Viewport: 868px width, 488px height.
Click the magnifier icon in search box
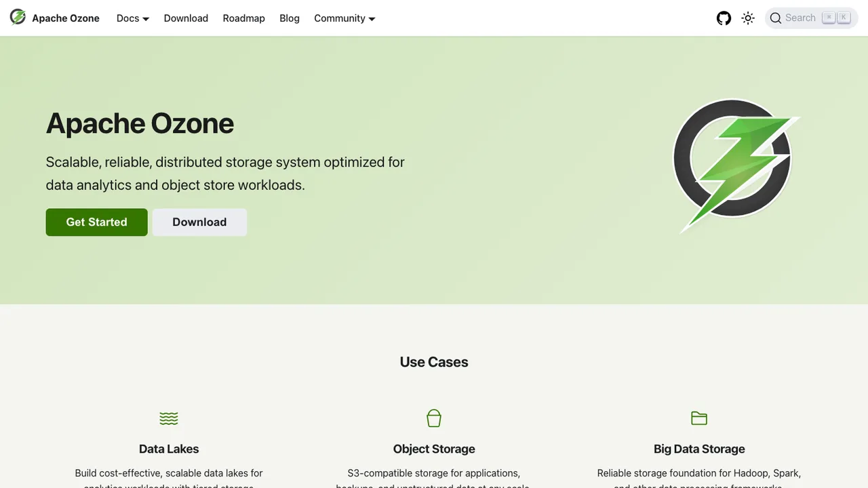click(x=776, y=18)
